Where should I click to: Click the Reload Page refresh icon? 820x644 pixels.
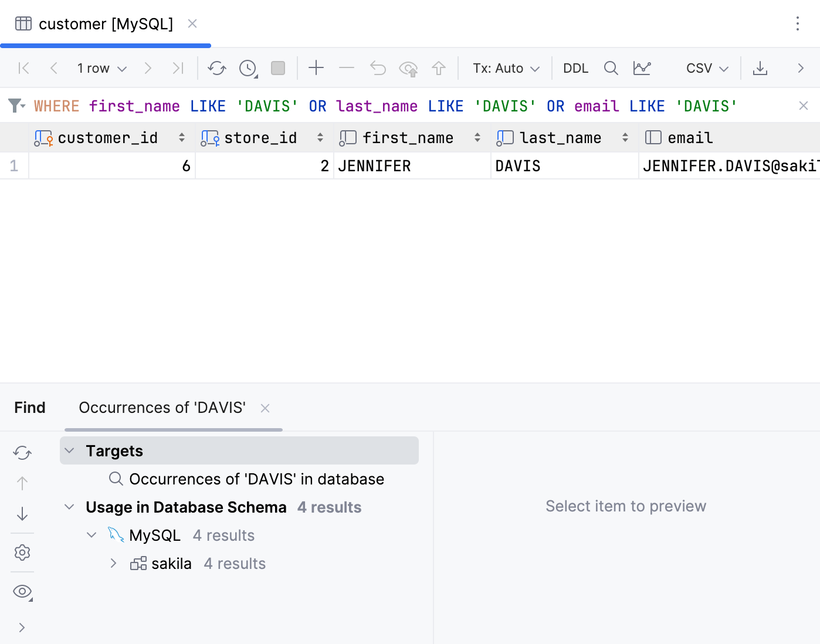tap(217, 68)
